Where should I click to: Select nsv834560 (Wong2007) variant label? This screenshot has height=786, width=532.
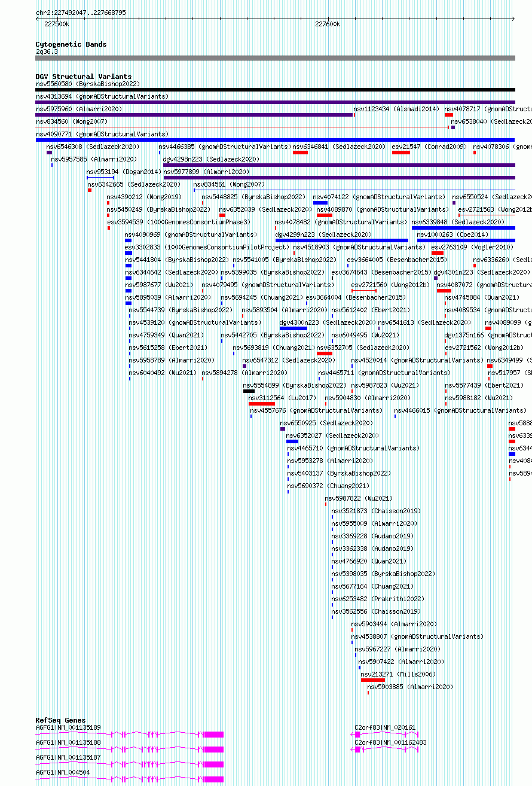[72, 121]
